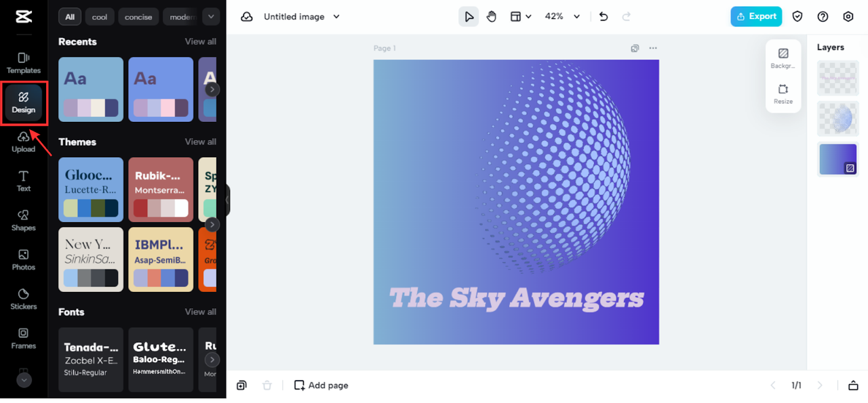Screen dimensions: 868x403
Task: Apply the Glooc Lucette theme
Action: (91, 190)
